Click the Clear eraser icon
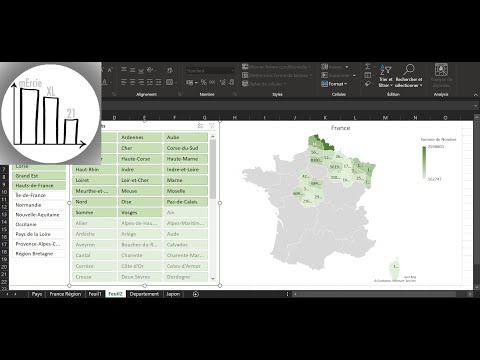The image size is (480, 360). click(368, 84)
